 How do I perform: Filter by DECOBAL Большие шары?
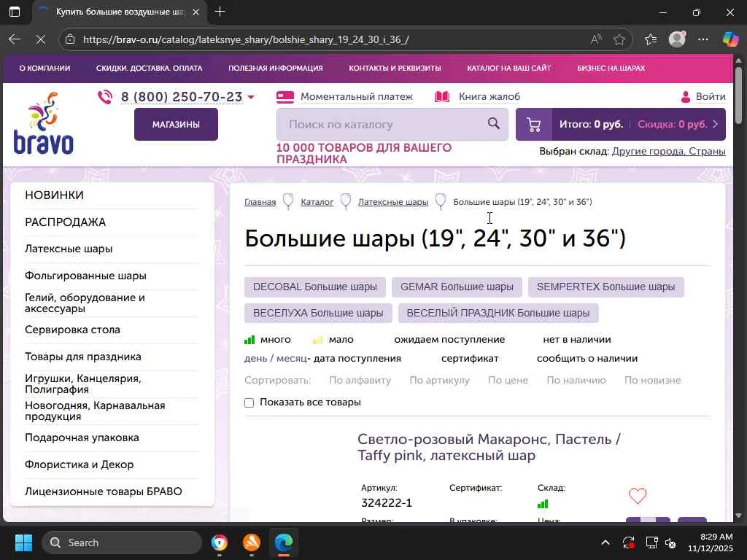(315, 287)
